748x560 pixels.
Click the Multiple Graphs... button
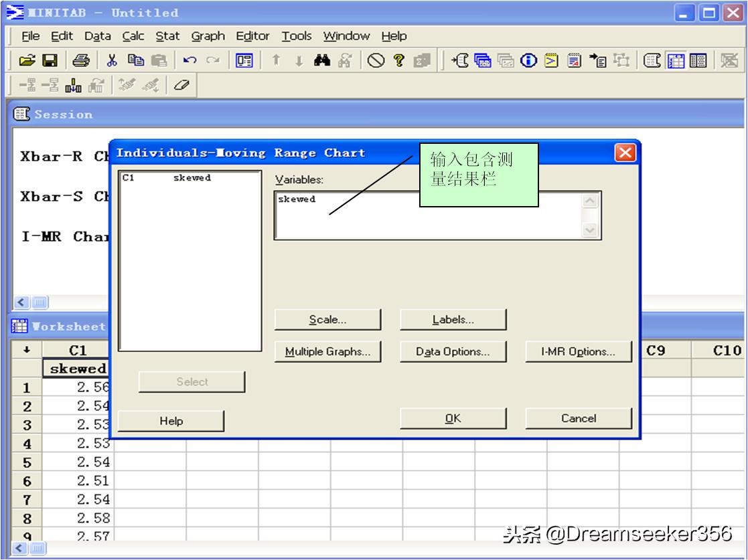(327, 352)
